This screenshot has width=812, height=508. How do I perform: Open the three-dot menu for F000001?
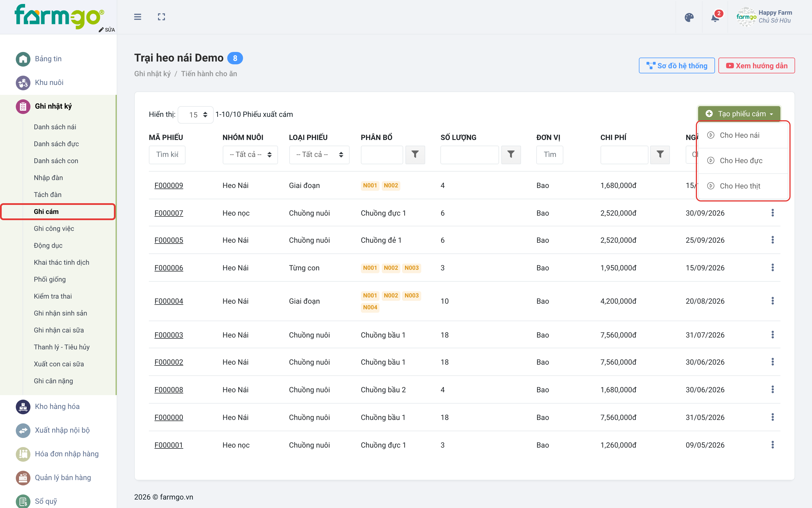pyautogui.click(x=773, y=445)
